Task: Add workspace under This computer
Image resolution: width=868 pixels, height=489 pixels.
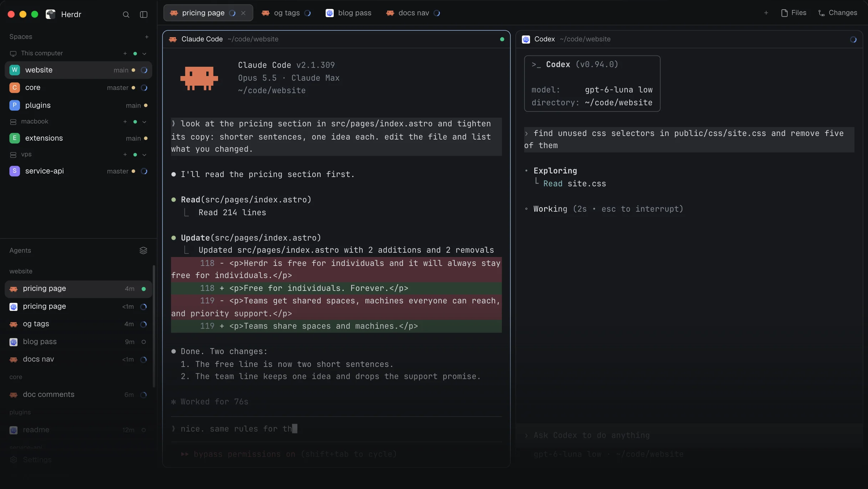Action: click(x=125, y=54)
